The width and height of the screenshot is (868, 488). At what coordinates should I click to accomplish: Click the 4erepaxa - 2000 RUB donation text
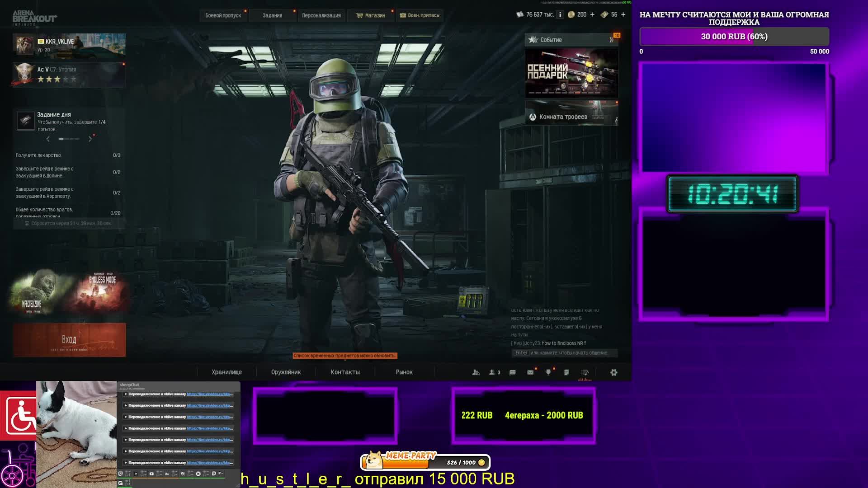point(544,415)
